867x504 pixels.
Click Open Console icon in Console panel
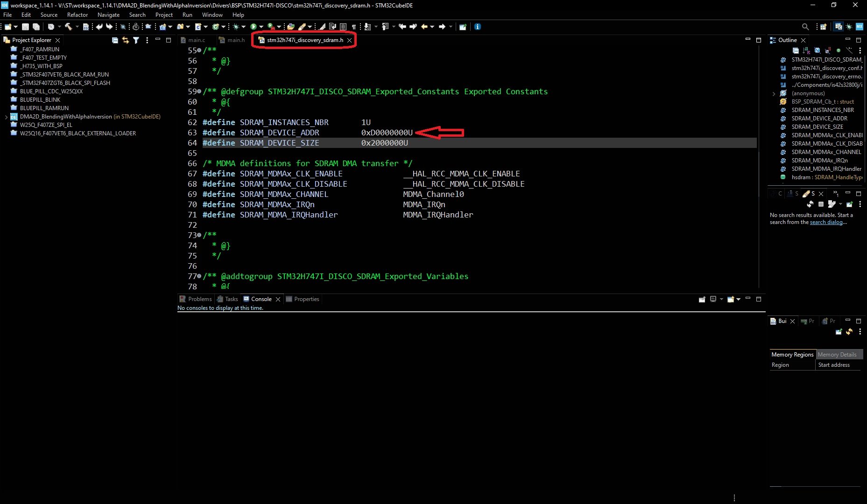click(731, 299)
